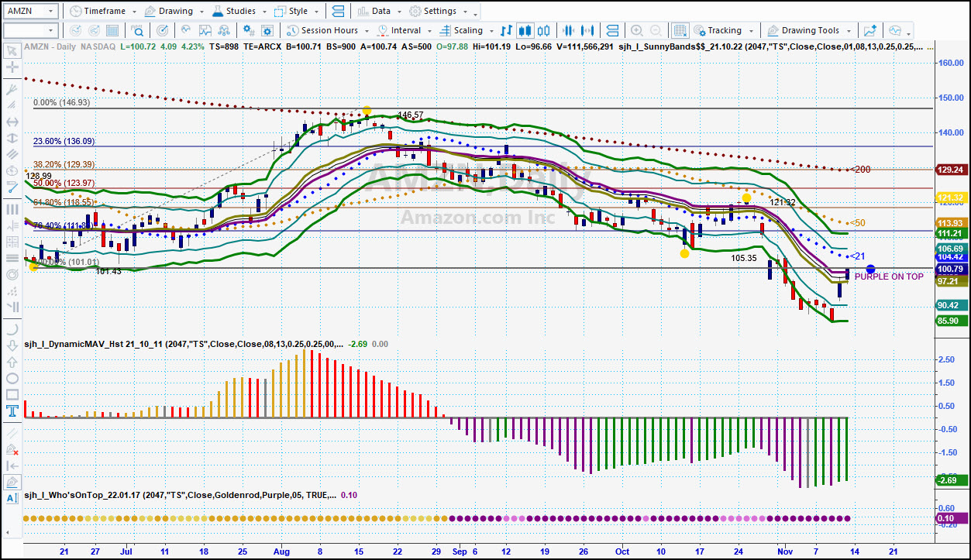
Task: Open the Settings menu
Action: [438, 12]
